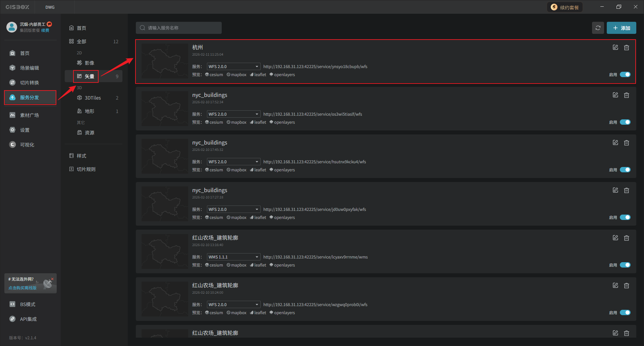Image resolution: width=644 pixels, height=346 pixels.
Task: Delete the 杭州 service via trash icon
Action: (626, 48)
